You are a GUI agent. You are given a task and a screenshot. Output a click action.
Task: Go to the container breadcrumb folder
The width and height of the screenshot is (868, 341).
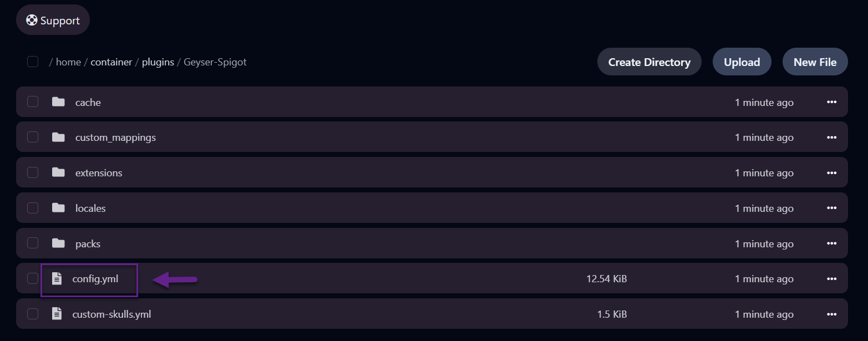(x=111, y=62)
